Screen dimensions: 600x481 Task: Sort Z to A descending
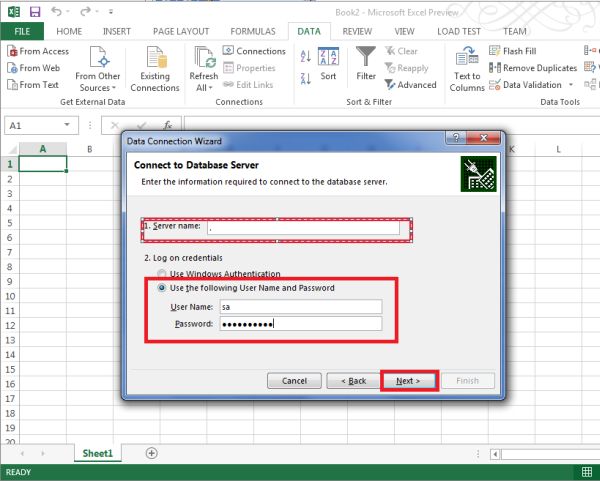305,78
